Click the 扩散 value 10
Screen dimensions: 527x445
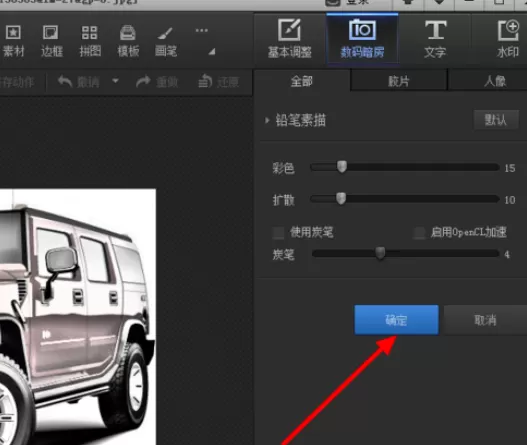tap(510, 200)
